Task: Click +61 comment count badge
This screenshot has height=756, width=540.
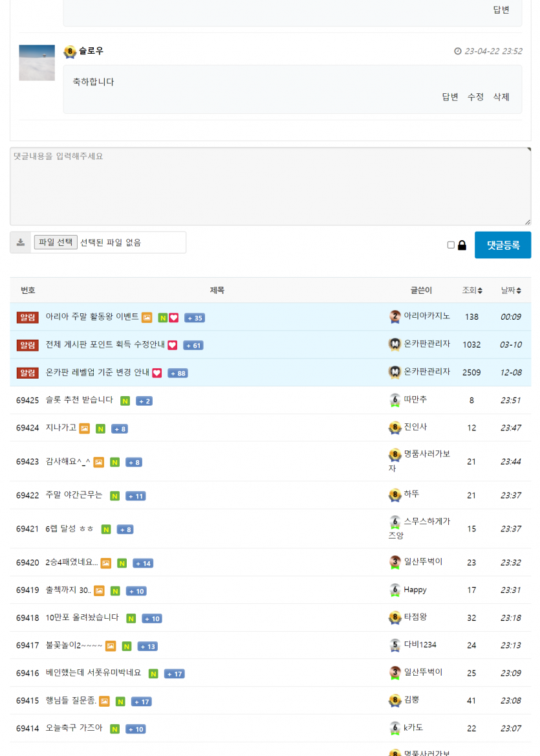Action: click(x=193, y=345)
